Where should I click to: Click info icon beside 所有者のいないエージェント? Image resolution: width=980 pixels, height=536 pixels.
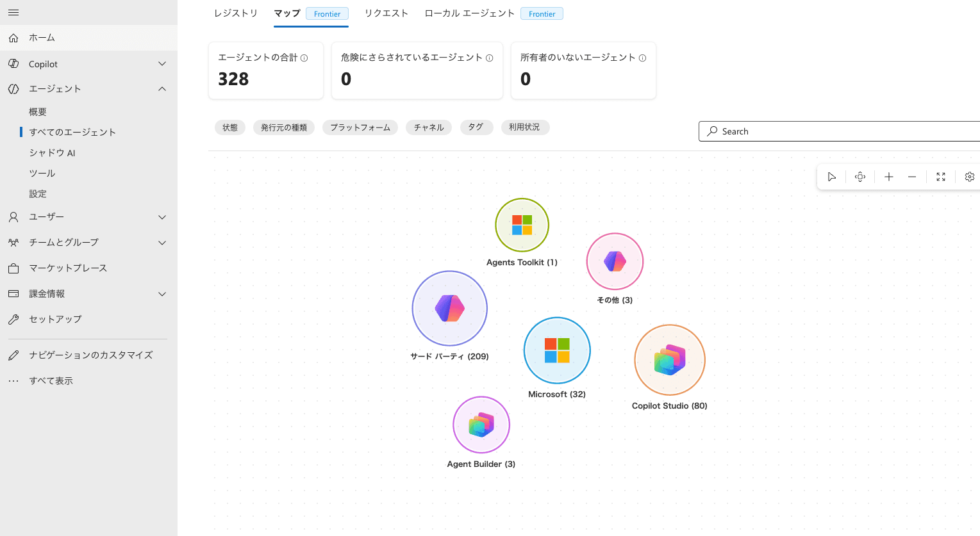point(643,58)
